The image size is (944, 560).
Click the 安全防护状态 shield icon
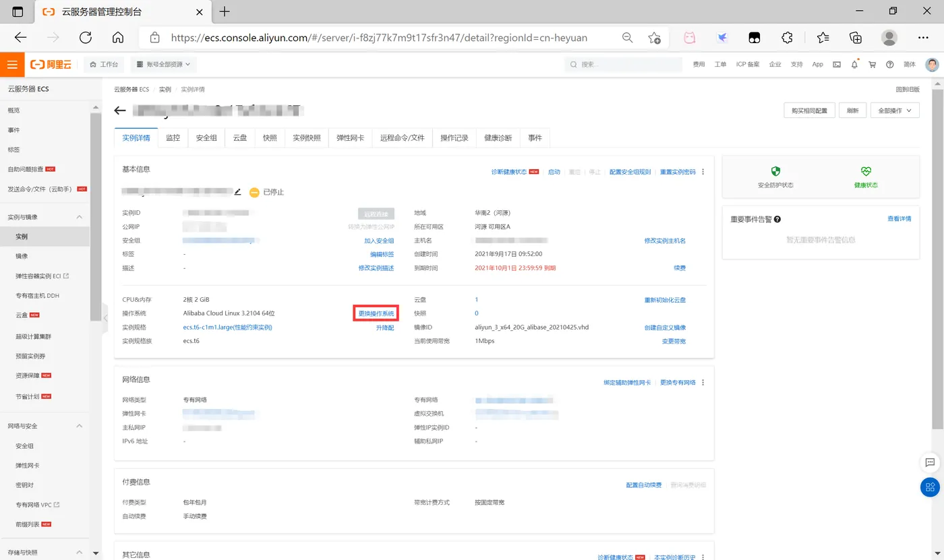click(775, 172)
